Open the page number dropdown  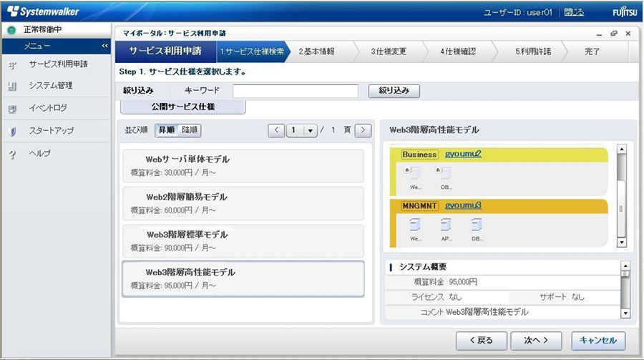[x=310, y=130]
